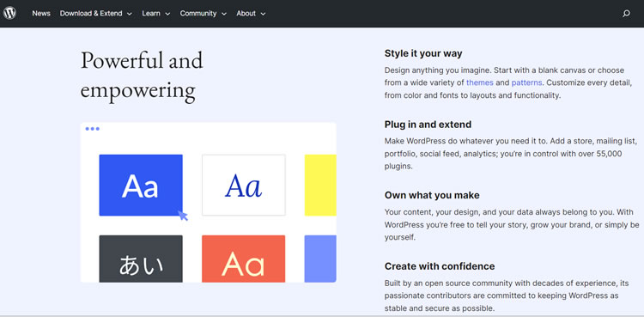
Task: Click the three dots in the illustration window
Action: point(93,129)
